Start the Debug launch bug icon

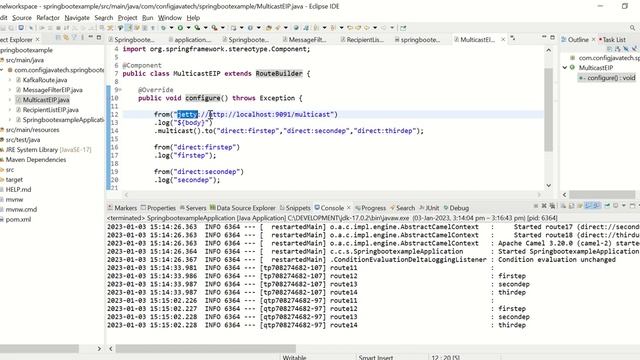point(163,28)
